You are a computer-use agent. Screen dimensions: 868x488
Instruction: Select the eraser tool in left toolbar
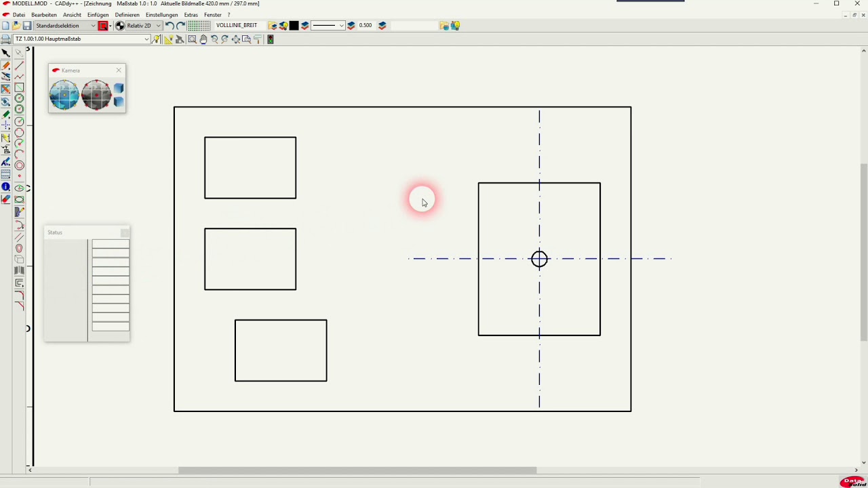pyautogui.click(x=5, y=199)
